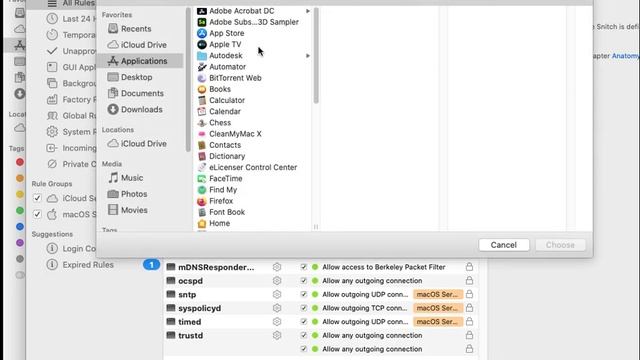Go to the Documents folder
640x360 pixels.
coord(141,93)
